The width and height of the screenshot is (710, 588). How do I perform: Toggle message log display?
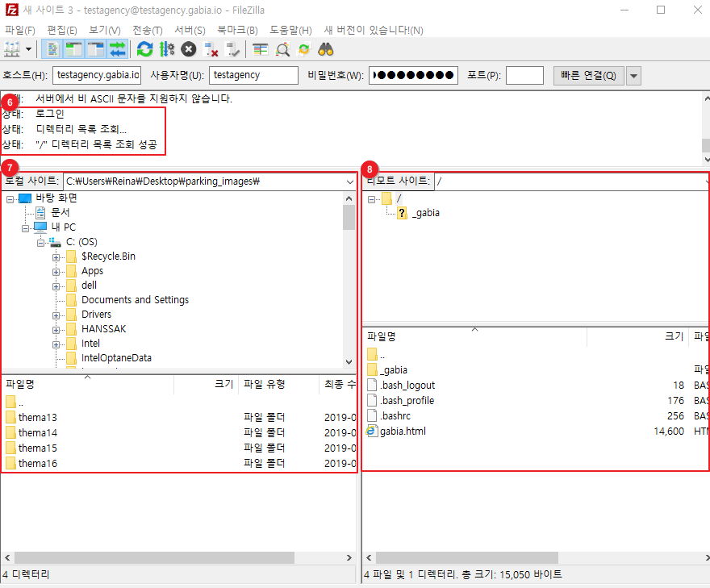pyautogui.click(x=52, y=49)
